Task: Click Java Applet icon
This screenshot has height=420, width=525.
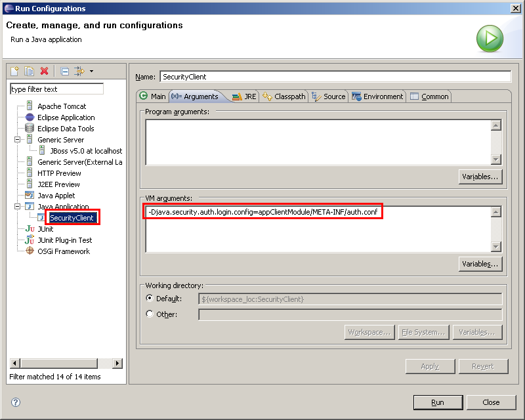Action: pos(30,196)
